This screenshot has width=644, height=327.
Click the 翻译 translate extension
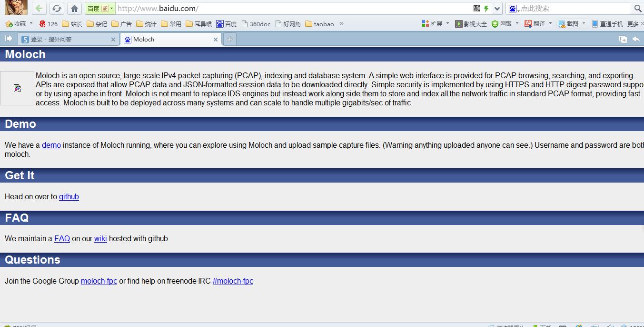tap(535, 23)
